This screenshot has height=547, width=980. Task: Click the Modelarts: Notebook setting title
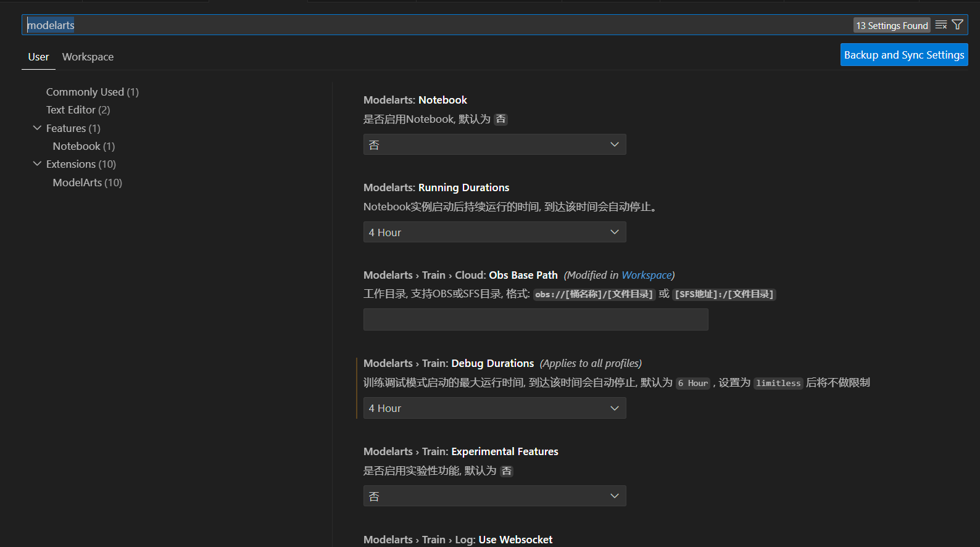pyautogui.click(x=415, y=100)
